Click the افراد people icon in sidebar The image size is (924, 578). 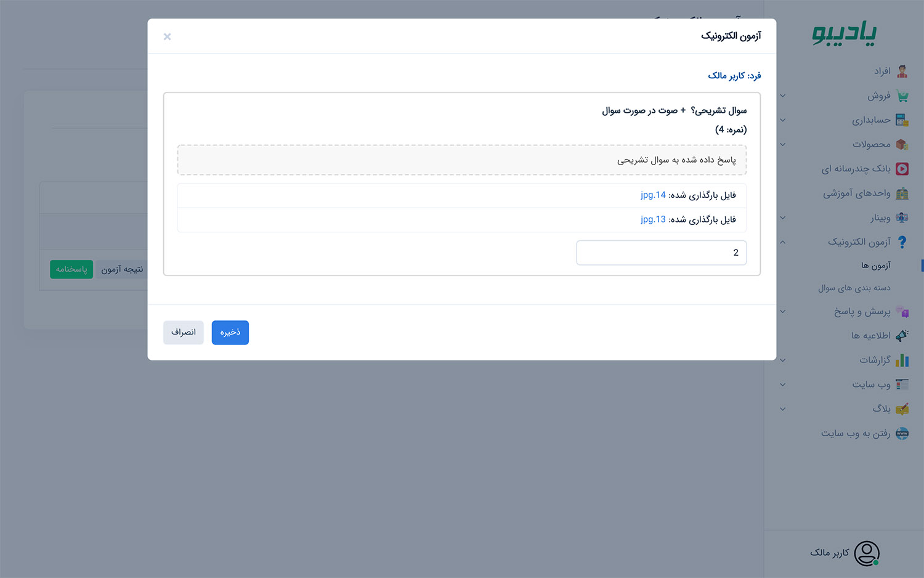[902, 71]
